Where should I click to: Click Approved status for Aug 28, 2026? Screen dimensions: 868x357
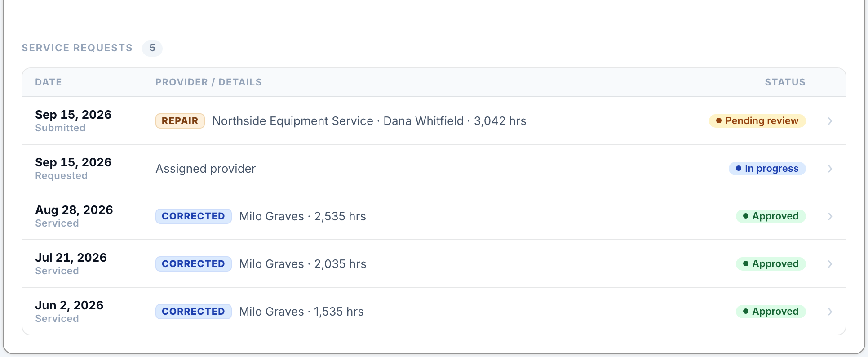(x=771, y=216)
